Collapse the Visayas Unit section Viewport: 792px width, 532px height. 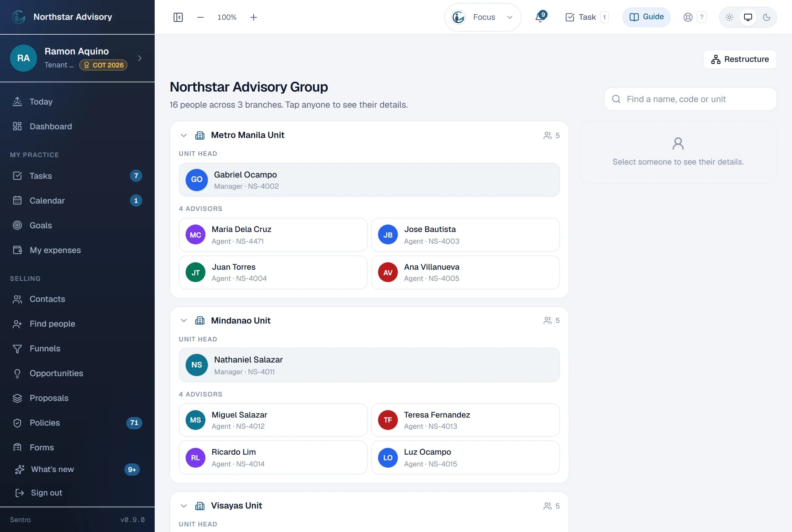point(183,506)
